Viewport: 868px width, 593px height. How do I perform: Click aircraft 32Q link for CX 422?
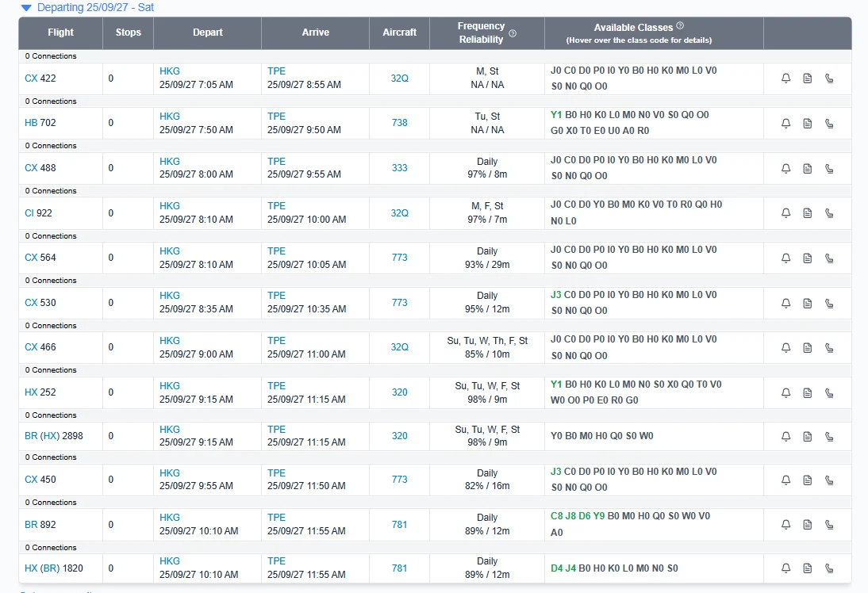pyautogui.click(x=399, y=78)
